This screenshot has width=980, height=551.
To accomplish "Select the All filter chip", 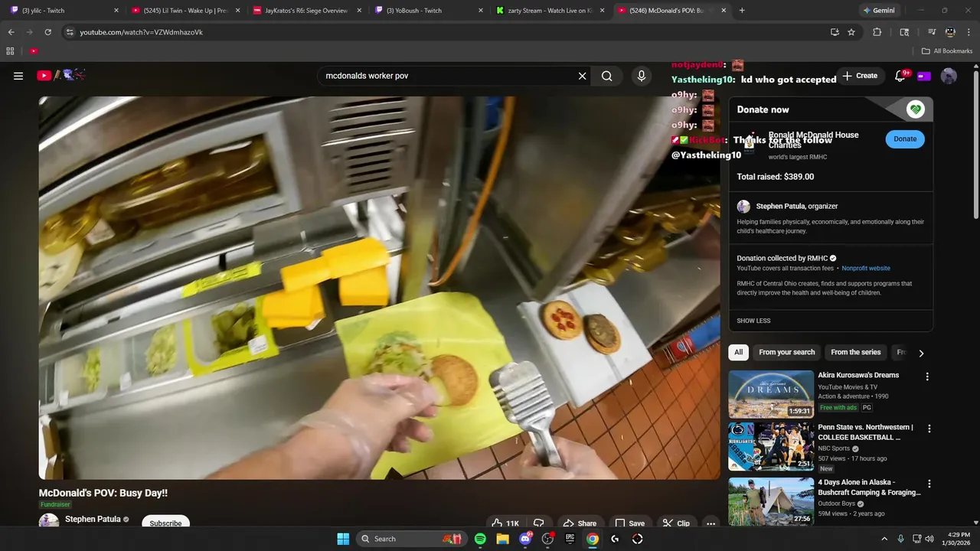I will coord(738,352).
